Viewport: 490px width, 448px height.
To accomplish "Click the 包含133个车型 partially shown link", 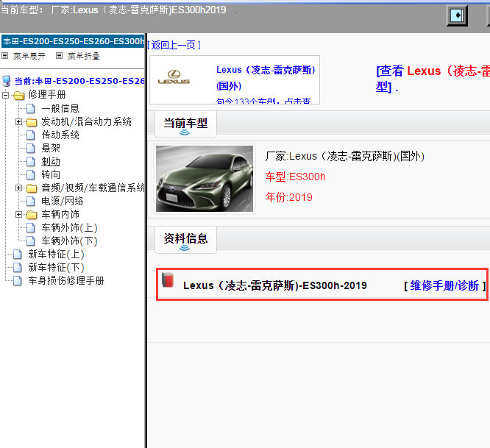I will [263, 101].
